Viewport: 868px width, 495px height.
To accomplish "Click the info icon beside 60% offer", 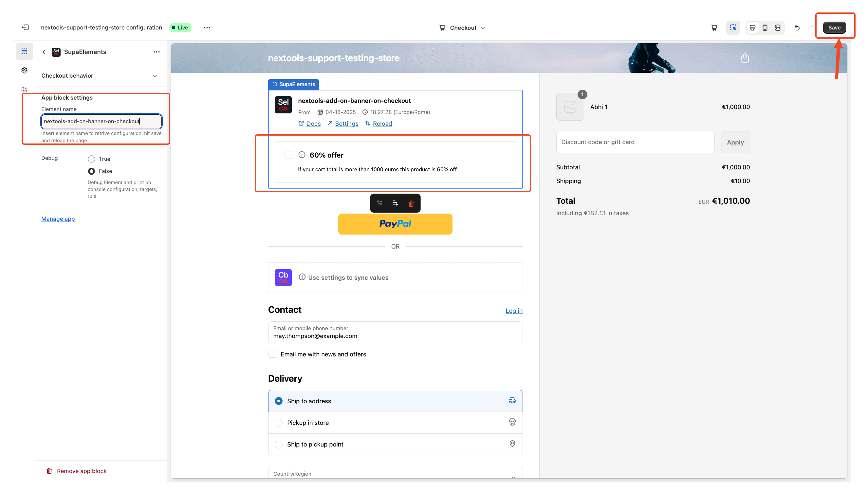I will click(302, 155).
